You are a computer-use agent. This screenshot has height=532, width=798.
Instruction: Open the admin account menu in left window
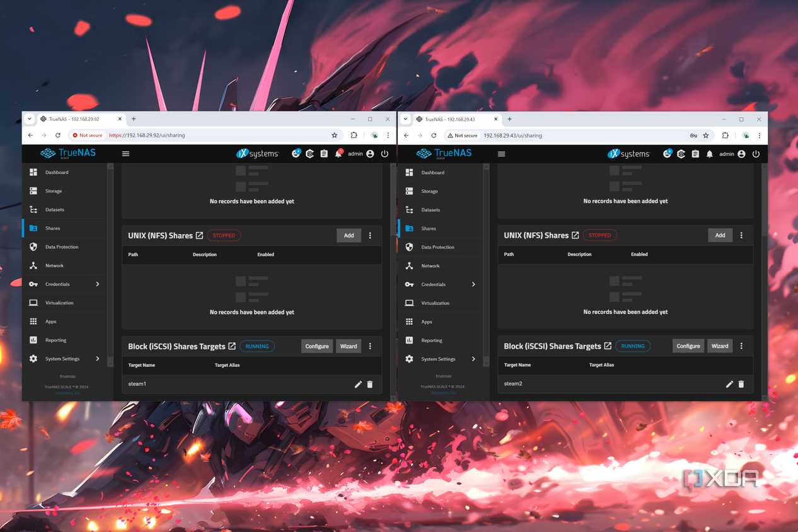[361, 154]
